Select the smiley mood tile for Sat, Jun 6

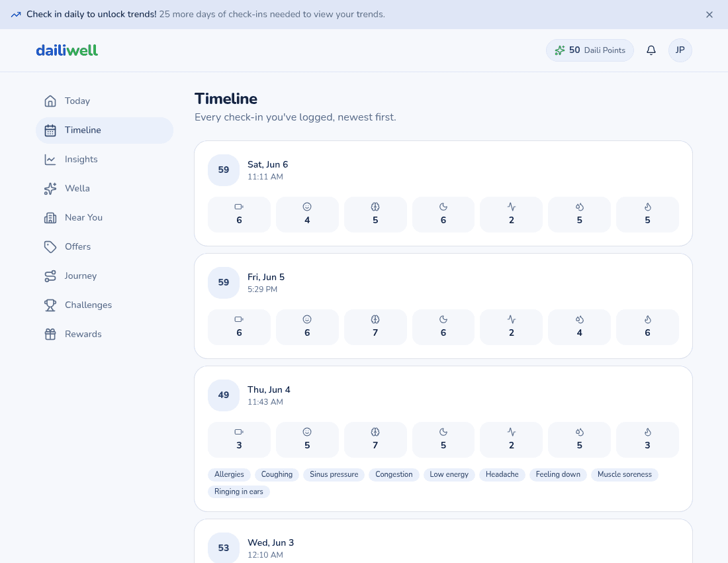[307, 215]
